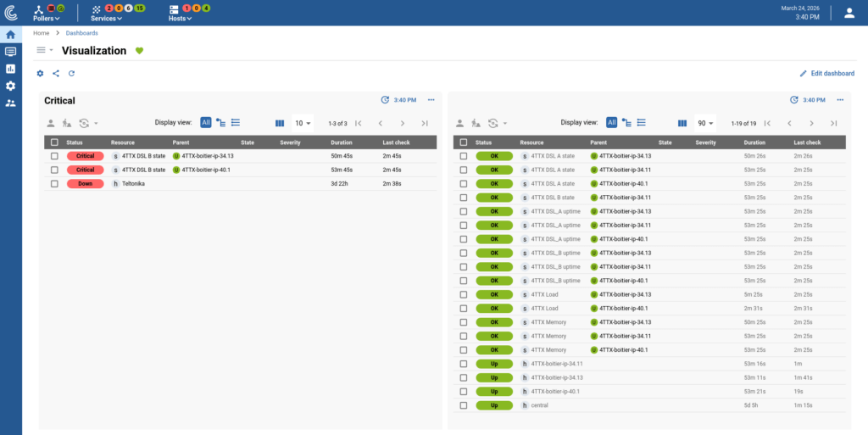
Task: Click the dashboard refresh icon
Action: click(x=72, y=74)
